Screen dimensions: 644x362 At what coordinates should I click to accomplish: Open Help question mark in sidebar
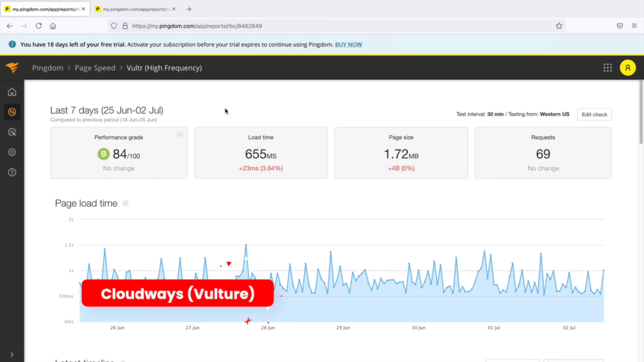[x=12, y=172]
